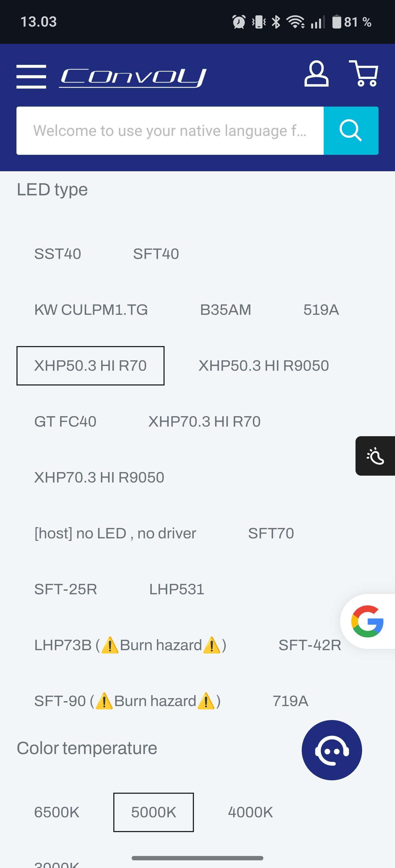Open the user account icon
The width and height of the screenshot is (395, 868).
point(316,74)
